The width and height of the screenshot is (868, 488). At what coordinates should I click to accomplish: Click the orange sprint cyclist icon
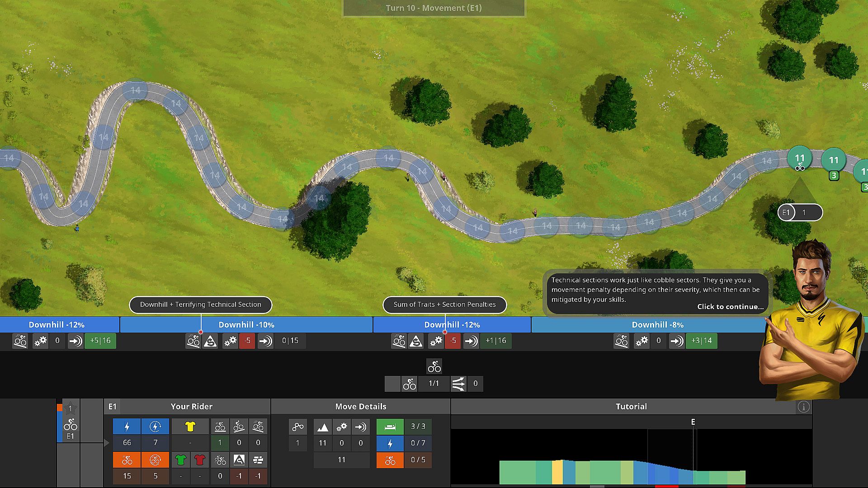(x=127, y=460)
